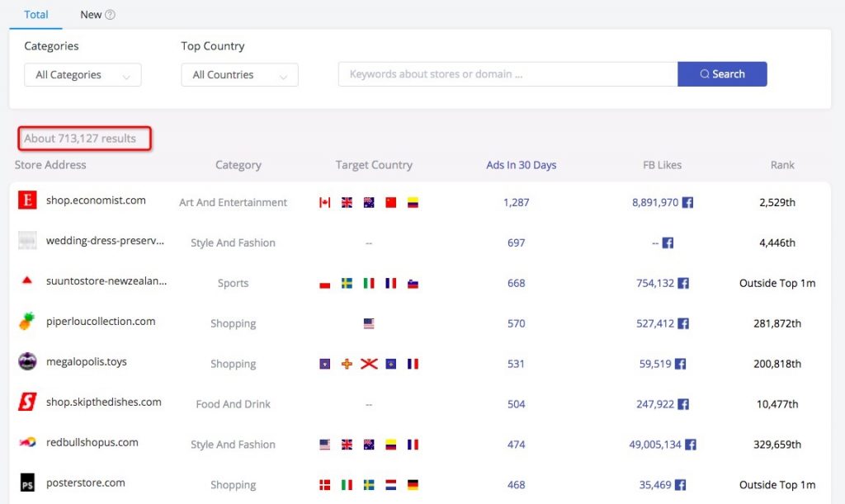Screen dimensions: 845x504
Task: Click US flag in piperloucollection row
Action: click(369, 323)
